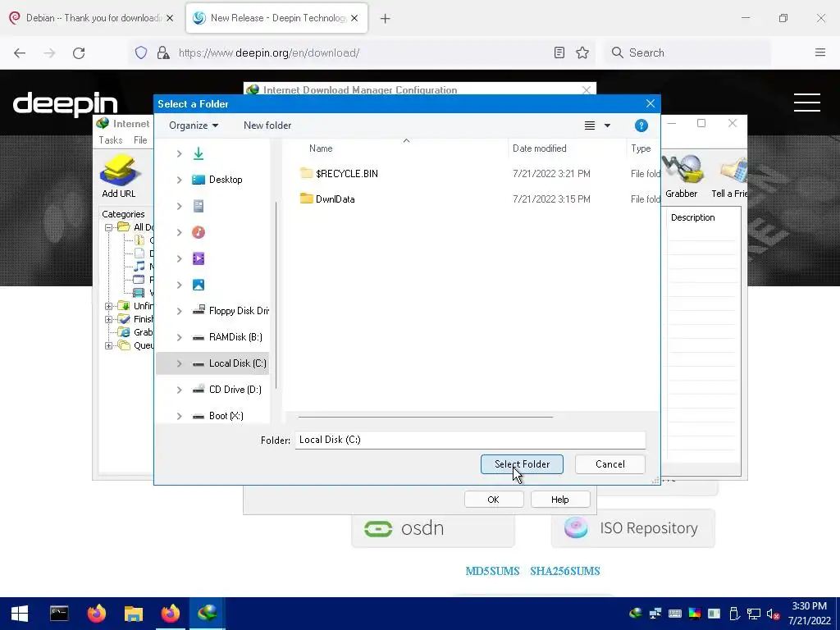Select the Music icon in the folder tree
The height and width of the screenshot is (630, 840).
(x=199, y=232)
